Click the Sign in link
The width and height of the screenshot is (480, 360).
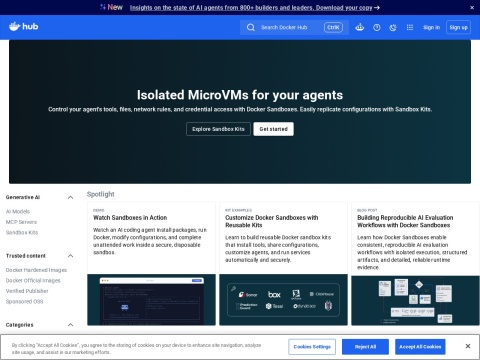[431, 27]
